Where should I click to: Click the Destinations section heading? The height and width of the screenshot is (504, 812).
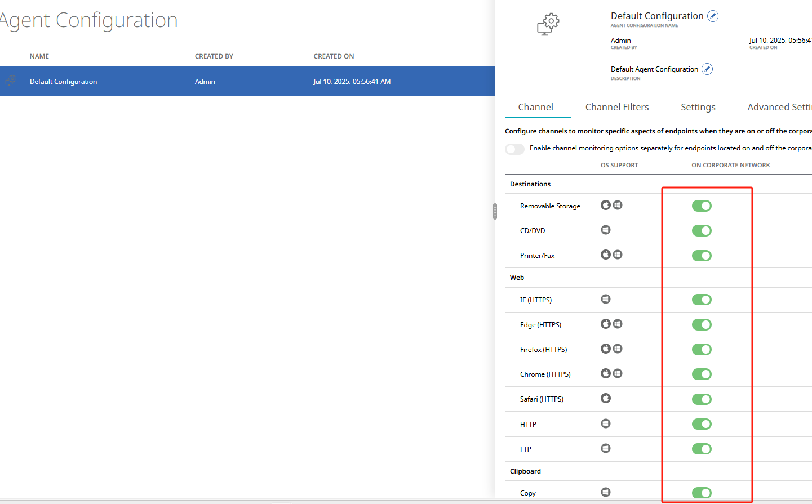tap(530, 184)
